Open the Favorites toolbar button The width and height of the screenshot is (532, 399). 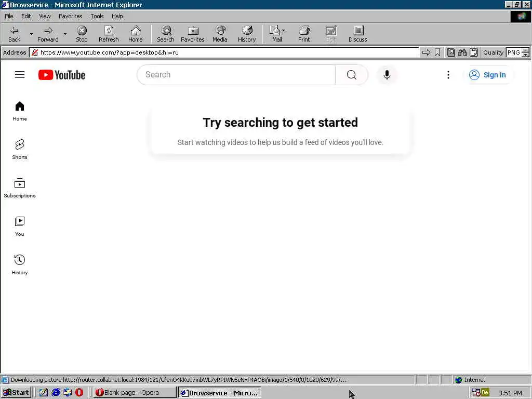coord(193,34)
